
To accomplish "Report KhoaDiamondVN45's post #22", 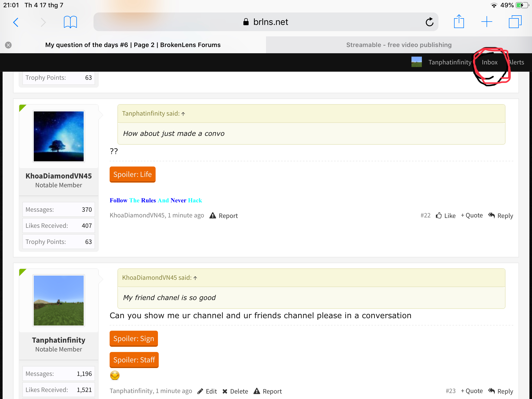I will click(x=224, y=216).
